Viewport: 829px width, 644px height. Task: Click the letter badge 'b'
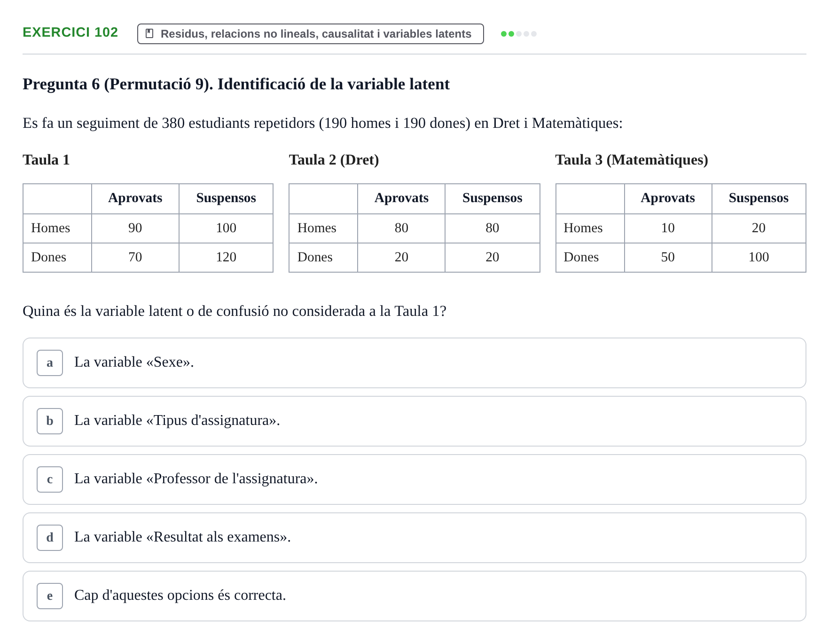(x=50, y=421)
